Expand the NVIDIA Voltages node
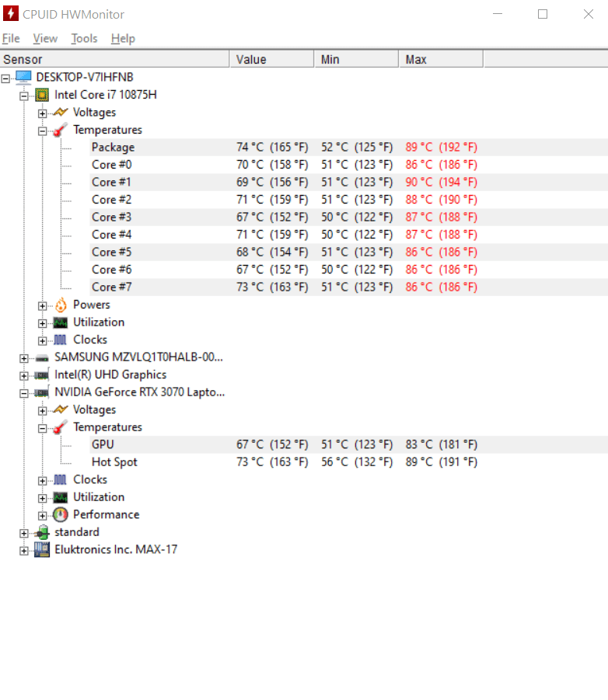 [43, 411]
